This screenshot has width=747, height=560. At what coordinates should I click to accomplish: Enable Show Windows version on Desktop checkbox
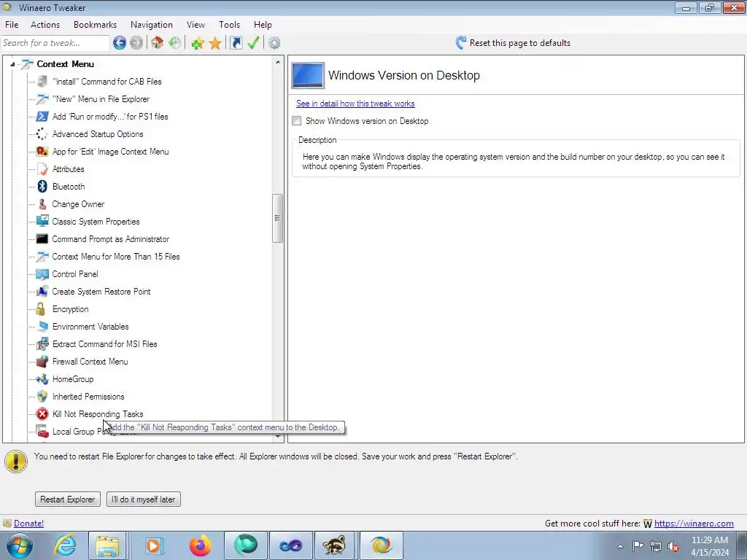pyautogui.click(x=297, y=121)
